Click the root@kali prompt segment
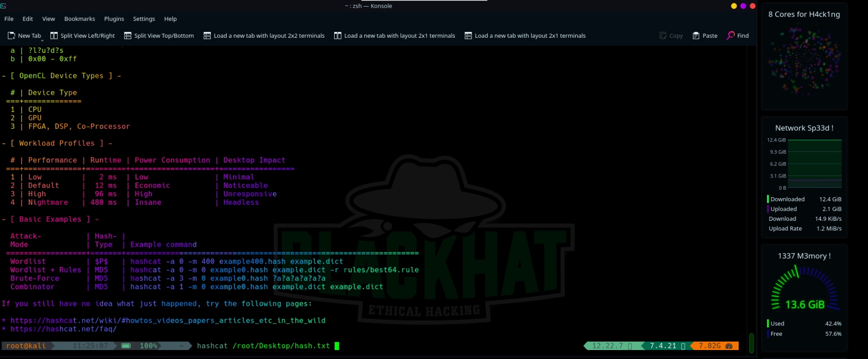 pos(26,346)
